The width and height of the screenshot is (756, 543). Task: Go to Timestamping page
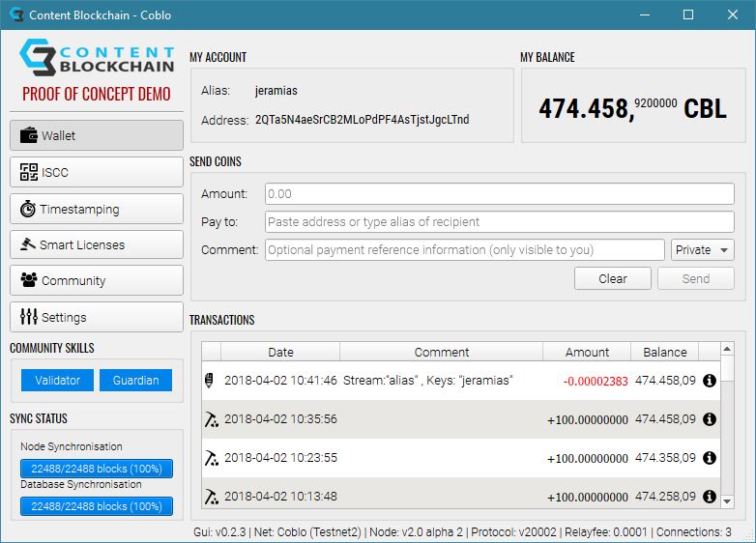pos(97,209)
